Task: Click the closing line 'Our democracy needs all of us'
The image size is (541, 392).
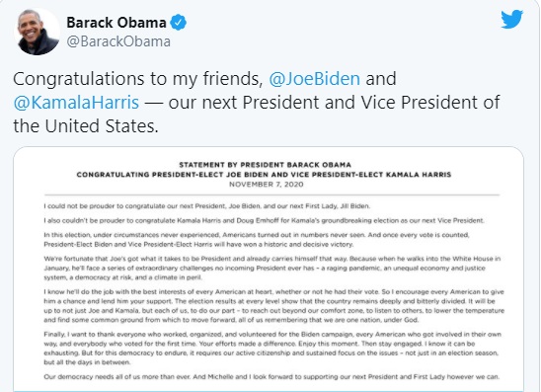Action: 271,377
